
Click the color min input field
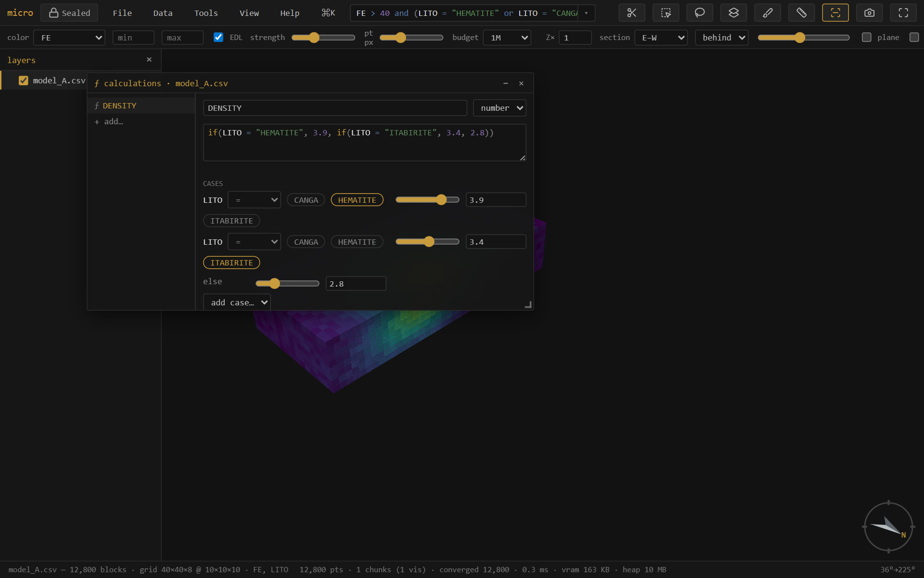(x=133, y=38)
